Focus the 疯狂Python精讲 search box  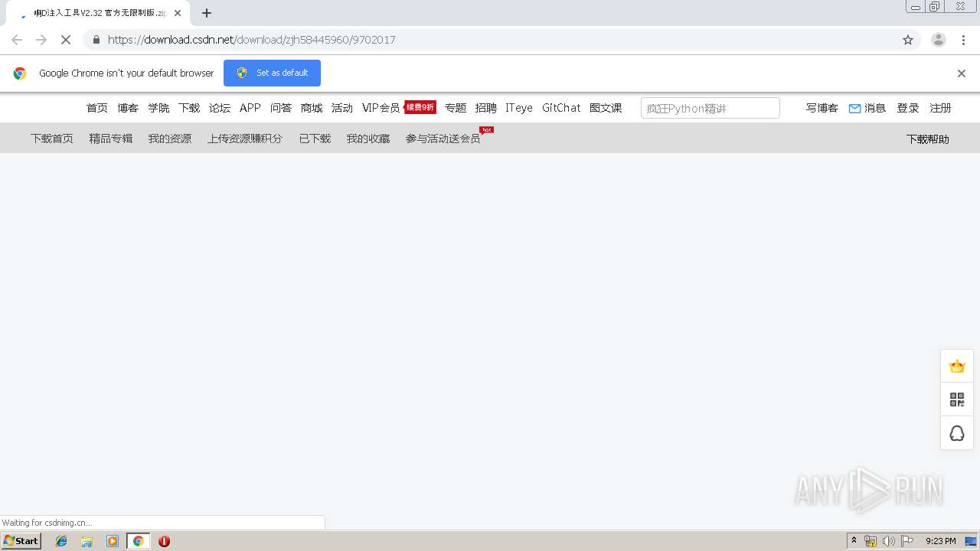(710, 108)
